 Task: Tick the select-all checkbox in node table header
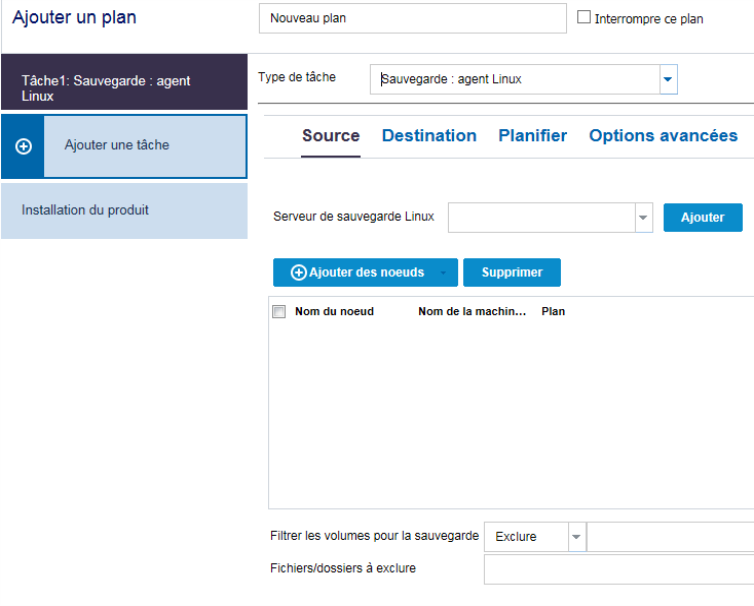coord(279,312)
